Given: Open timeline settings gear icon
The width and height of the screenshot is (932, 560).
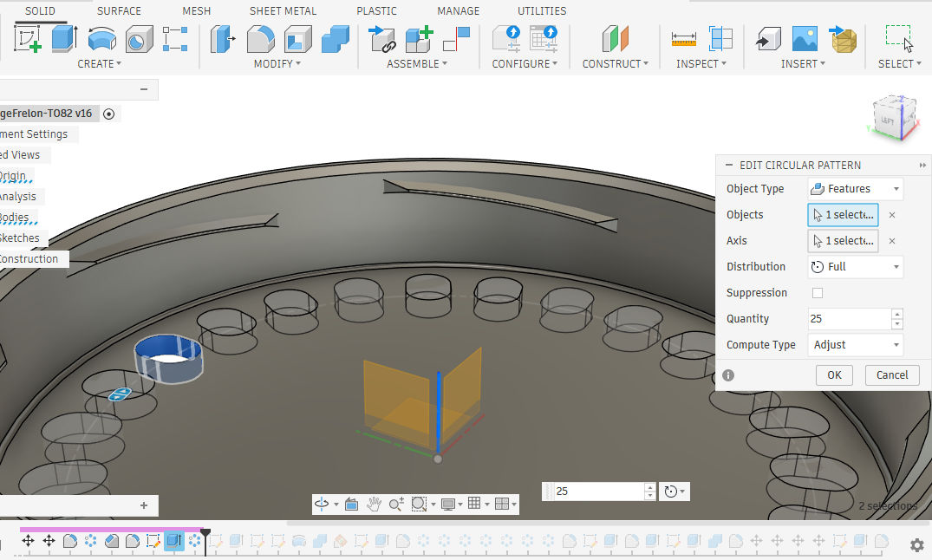Looking at the screenshot, I should coord(916,544).
